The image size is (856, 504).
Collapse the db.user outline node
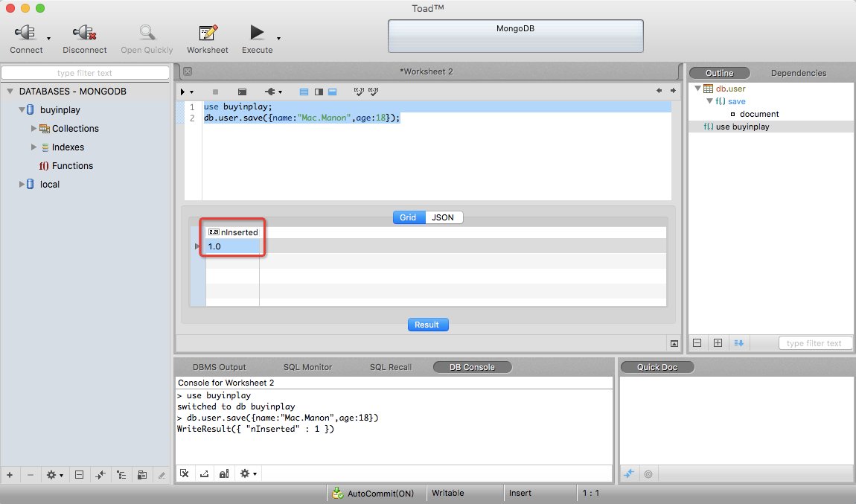pos(697,89)
